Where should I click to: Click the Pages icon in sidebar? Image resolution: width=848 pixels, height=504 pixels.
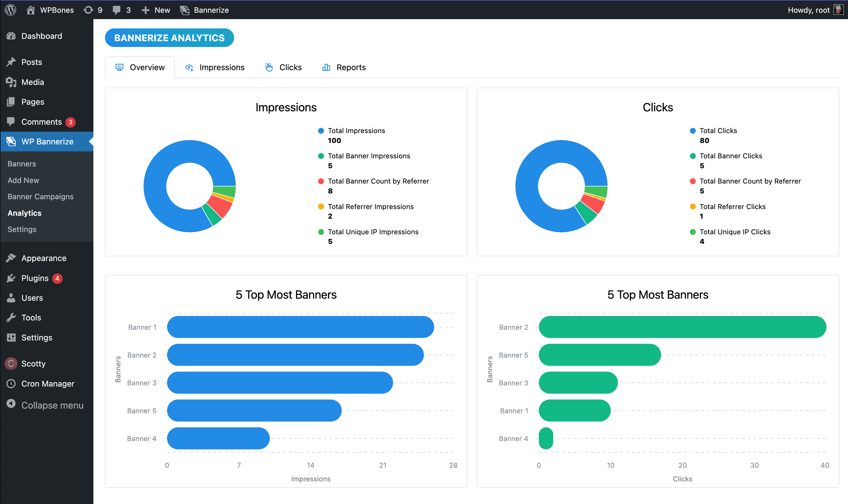point(11,101)
